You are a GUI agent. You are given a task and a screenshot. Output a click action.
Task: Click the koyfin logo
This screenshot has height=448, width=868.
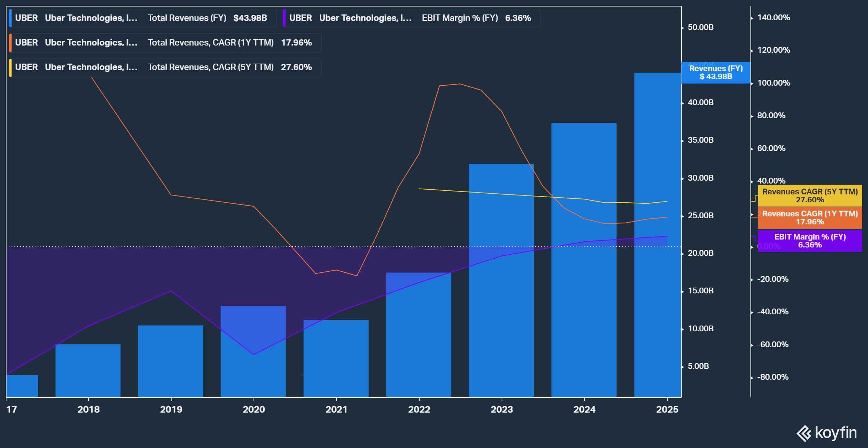826,433
